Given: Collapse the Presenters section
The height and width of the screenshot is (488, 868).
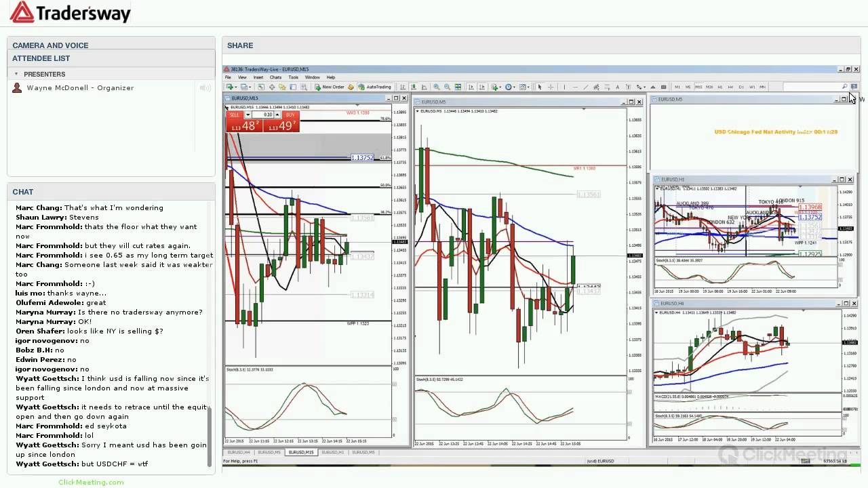Looking at the screenshot, I should click(x=16, y=74).
